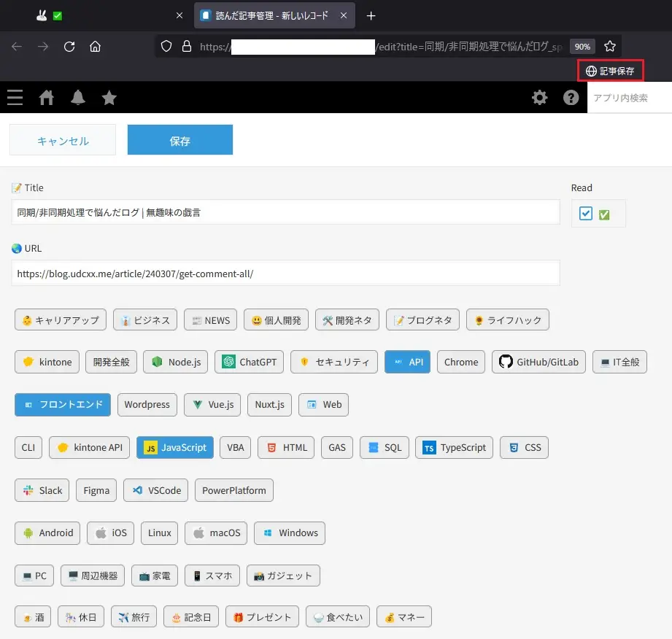Open the help question mark icon
This screenshot has height=639, width=672.
[571, 98]
